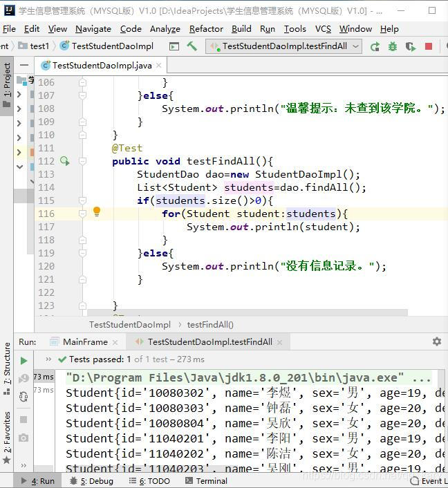Open the Event Log button
Screen dimensions: 448x488
tap(429, 481)
